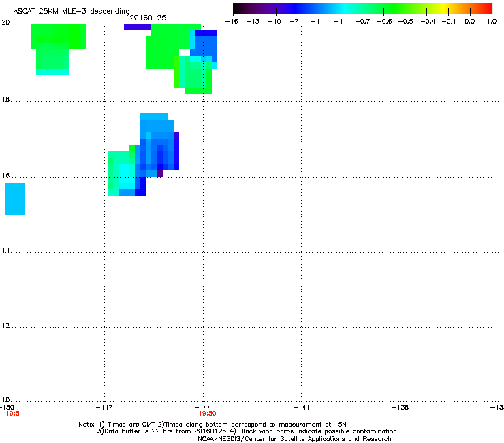The image size is (504, 443).
Task: Click colorbar label -7
Action: click(x=294, y=22)
